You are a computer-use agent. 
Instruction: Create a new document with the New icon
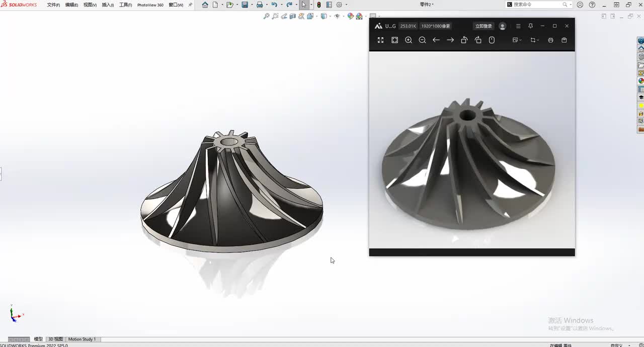[x=215, y=5]
